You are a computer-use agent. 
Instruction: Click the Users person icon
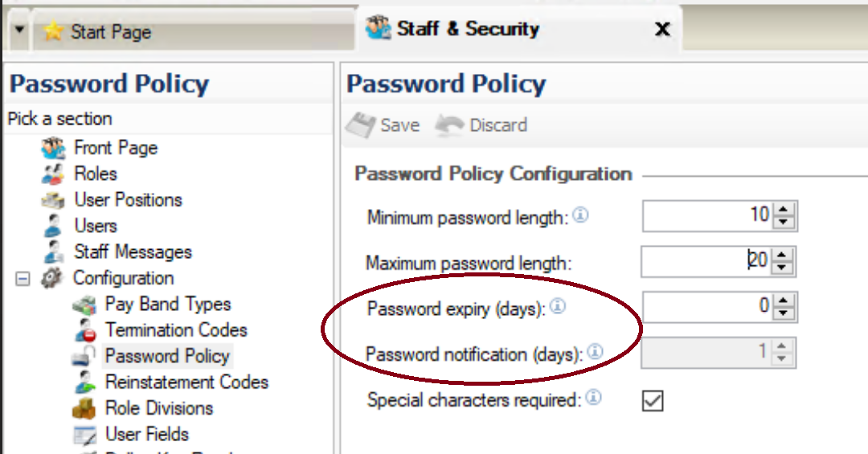tap(53, 226)
